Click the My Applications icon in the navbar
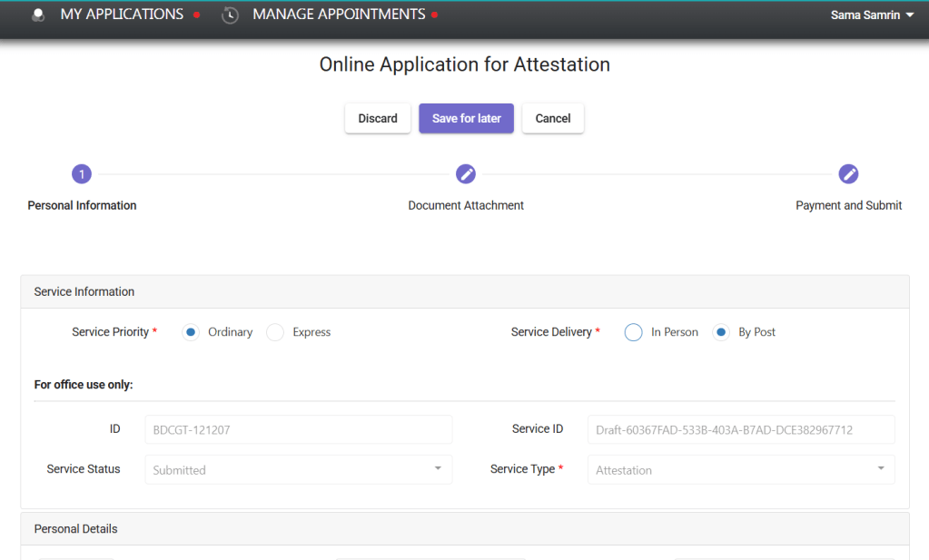929x560 pixels. point(37,15)
